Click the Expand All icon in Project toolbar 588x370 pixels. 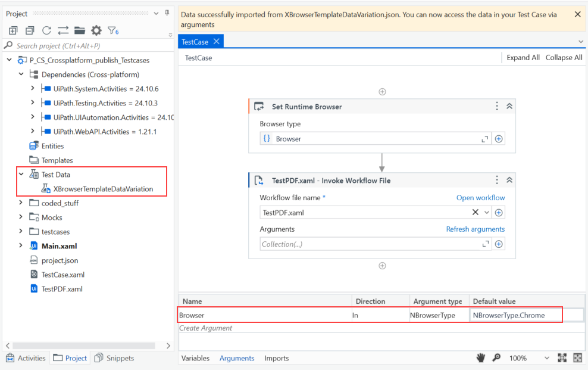pos(13,30)
